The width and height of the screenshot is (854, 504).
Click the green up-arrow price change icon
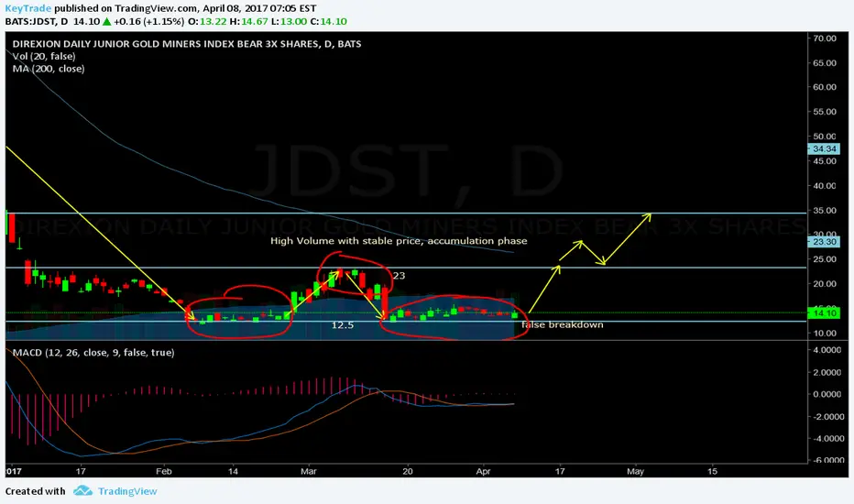click(106, 22)
